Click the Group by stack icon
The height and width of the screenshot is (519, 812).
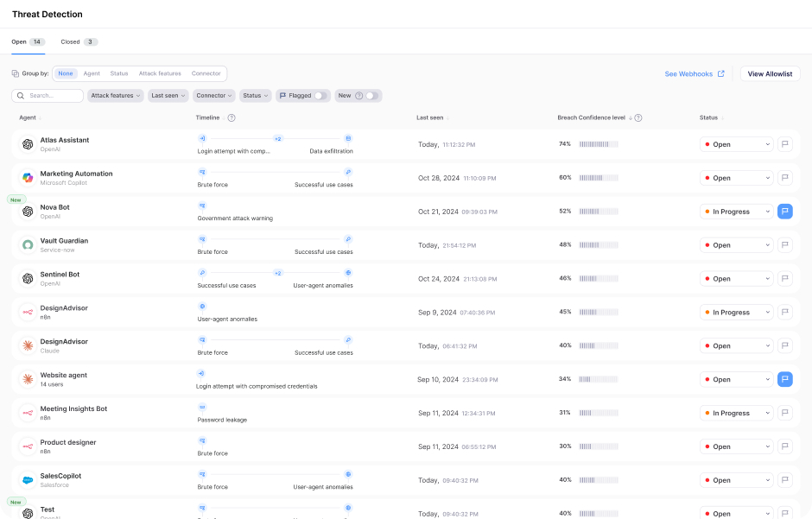16,73
